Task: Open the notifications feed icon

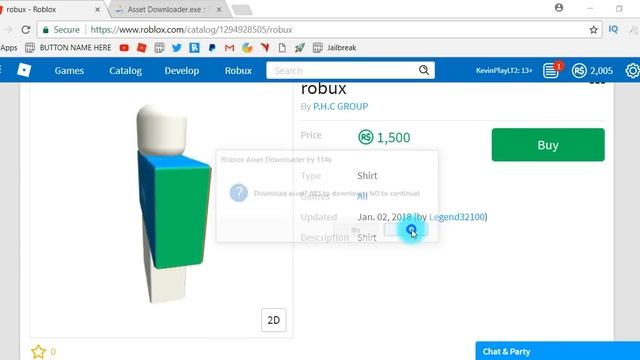Action: [551, 71]
